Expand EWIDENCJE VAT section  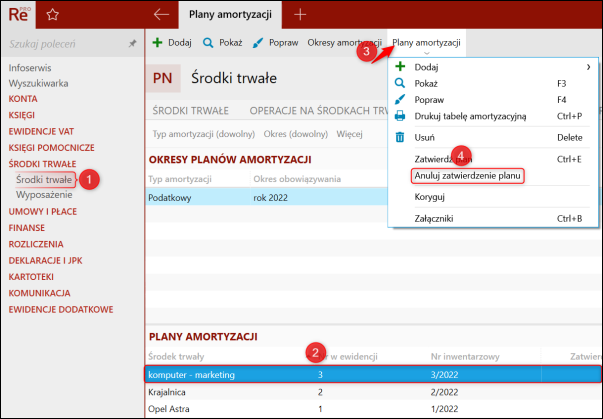(41, 131)
